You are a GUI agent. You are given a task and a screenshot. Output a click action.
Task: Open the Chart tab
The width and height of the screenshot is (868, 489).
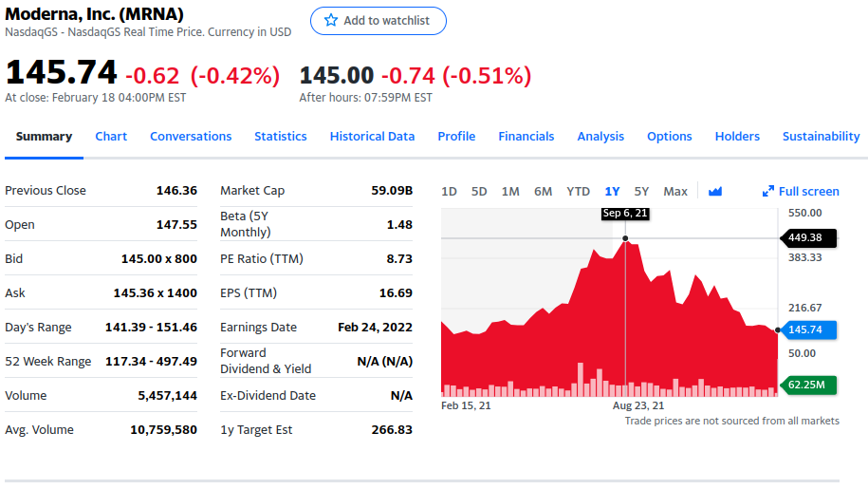click(111, 136)
